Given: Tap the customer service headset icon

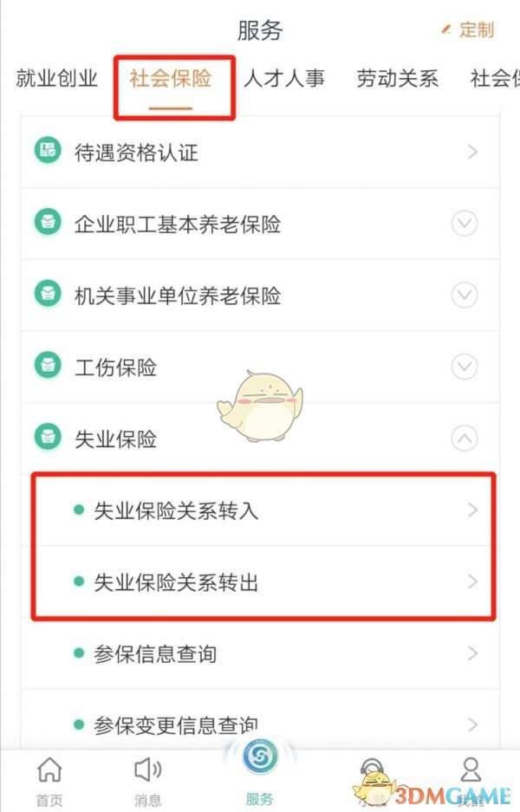Looking at the screenshot, I should (372, 771).
